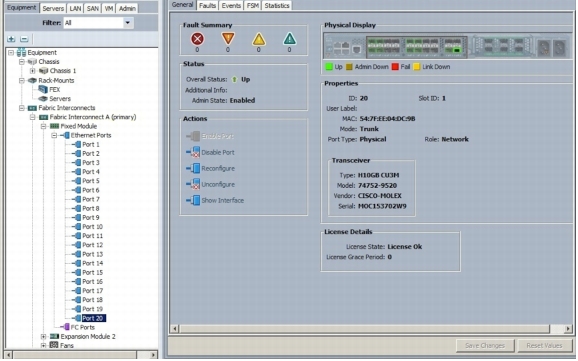Click the FC Ports purple icon

(65, 327)
